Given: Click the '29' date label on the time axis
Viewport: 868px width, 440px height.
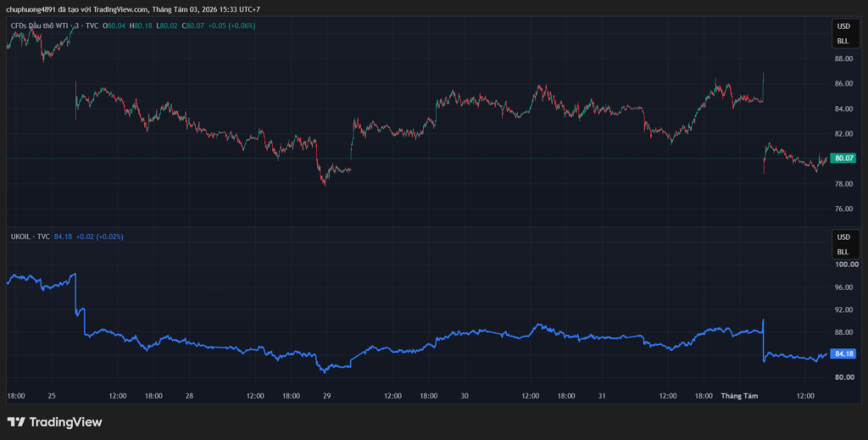Looking at the screenshot, I should click(x=326, y=396).
